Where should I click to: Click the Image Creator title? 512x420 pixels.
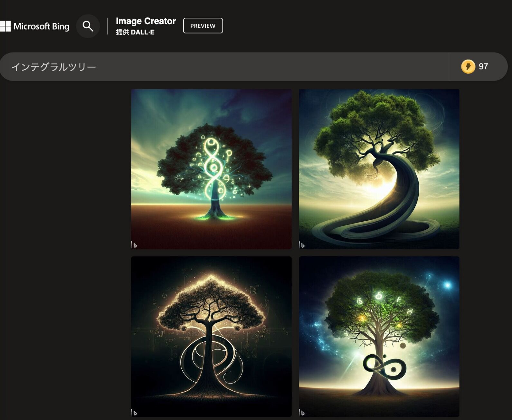(x=146, y=21)
